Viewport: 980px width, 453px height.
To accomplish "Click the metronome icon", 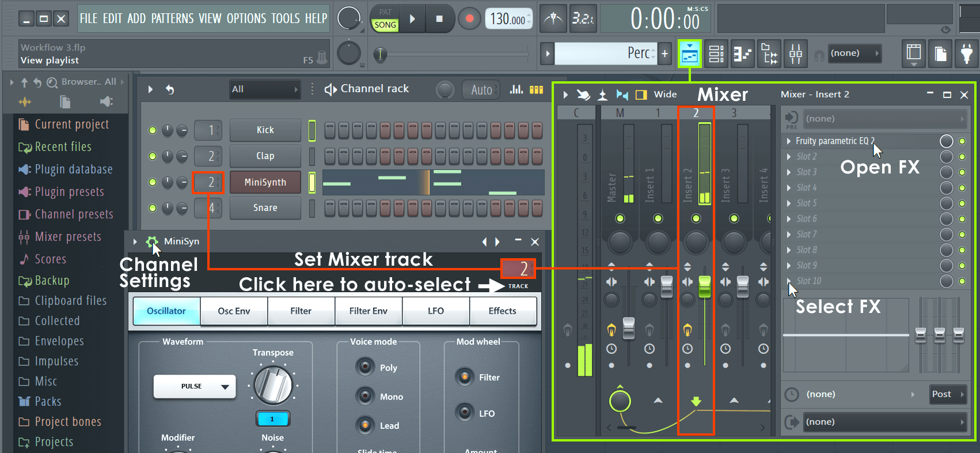I will (x=553, y=19).
